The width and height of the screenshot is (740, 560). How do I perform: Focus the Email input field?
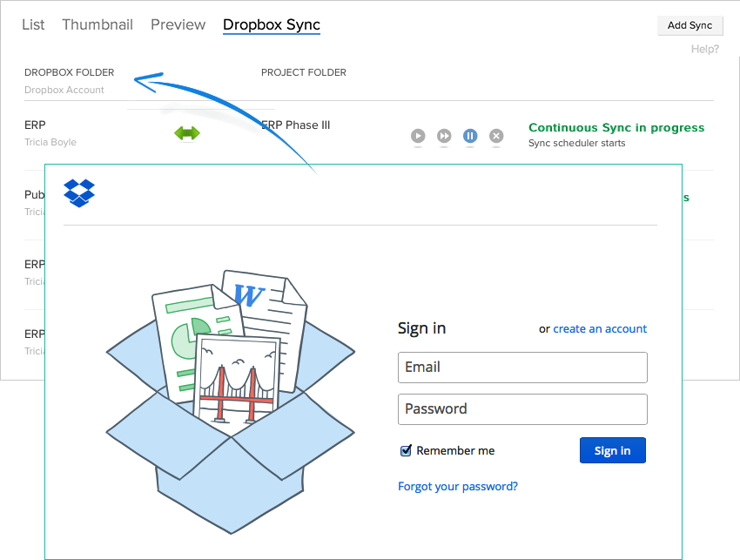point(522,368)
